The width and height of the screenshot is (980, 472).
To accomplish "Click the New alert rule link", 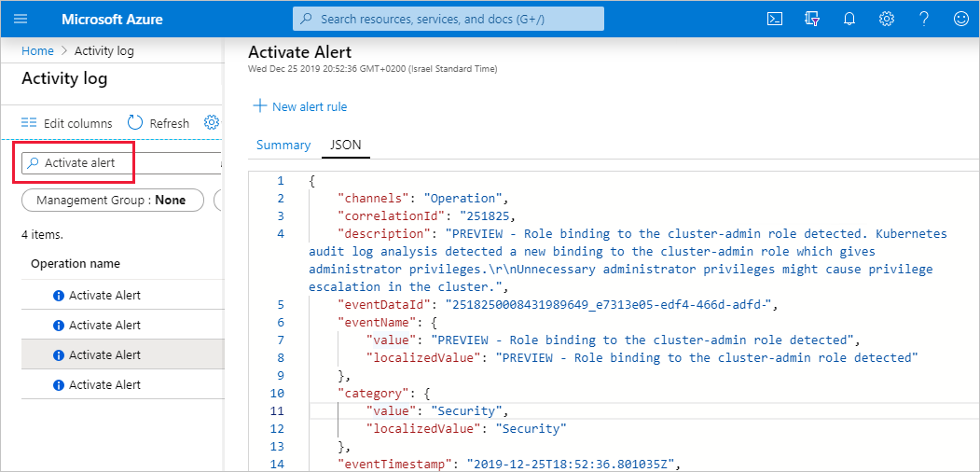I will pyautogui.click(x=310, y=106).
